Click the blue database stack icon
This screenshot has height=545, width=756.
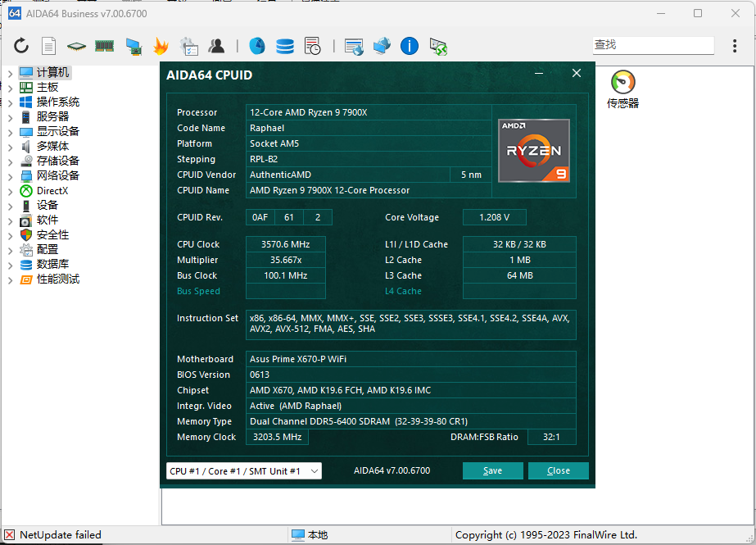(x=285, y=46)
